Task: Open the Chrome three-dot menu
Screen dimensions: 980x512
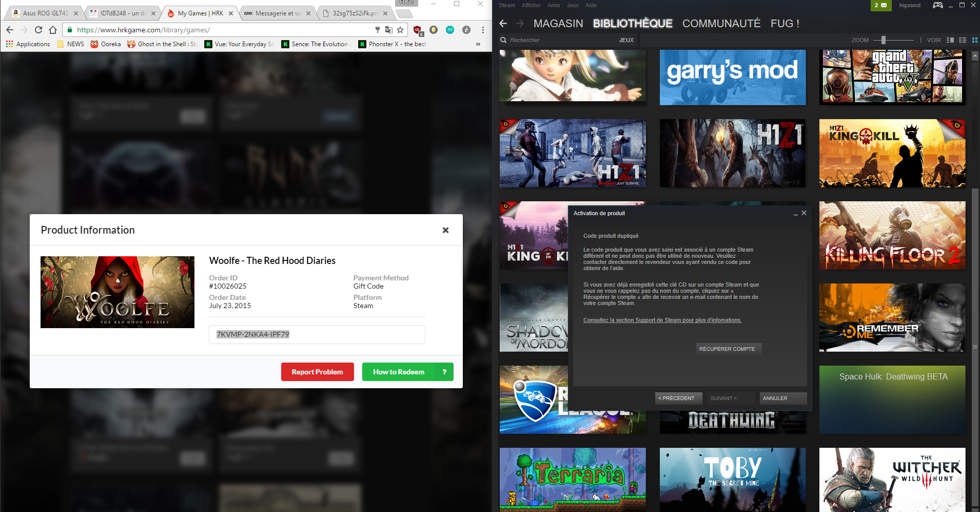Action: pyautogui.click(x=483, y=30)
